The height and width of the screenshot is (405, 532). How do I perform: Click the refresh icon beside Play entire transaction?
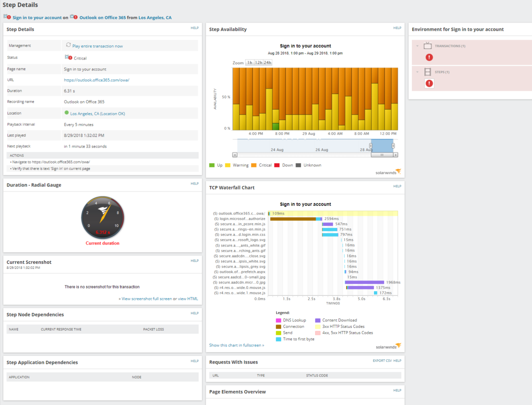tap(68, 45)
